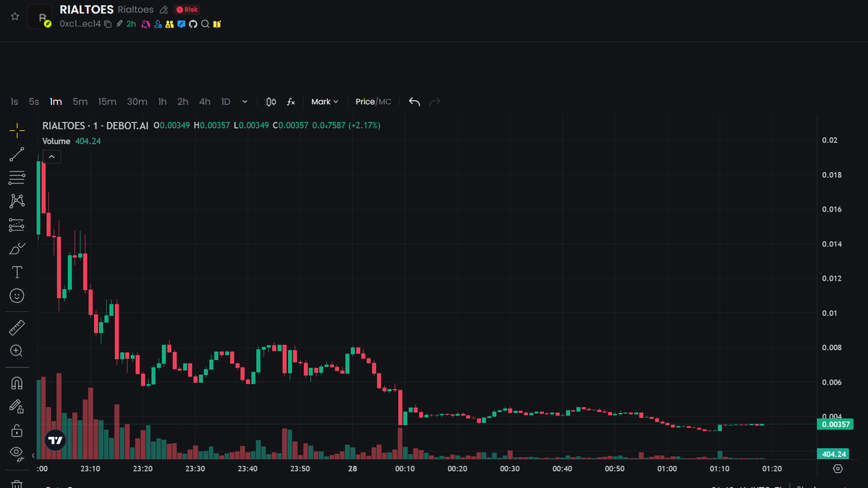
Task: Toggle the Price/MC display switch
Action: [373, 102]
